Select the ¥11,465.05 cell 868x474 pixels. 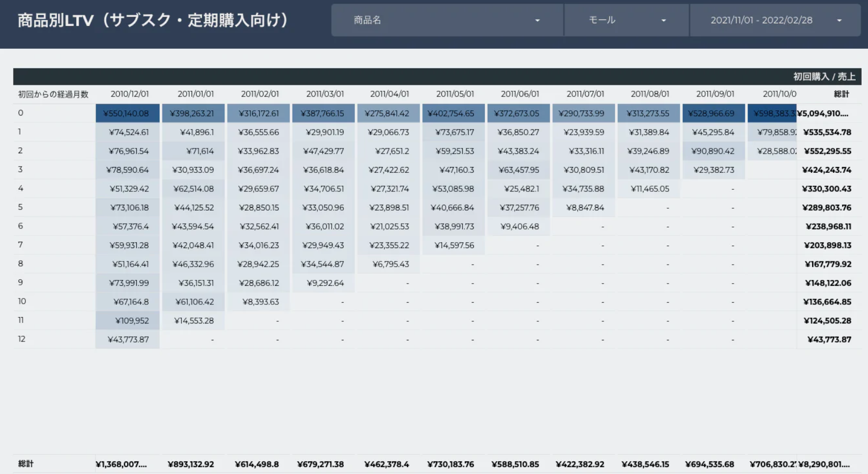649,189
